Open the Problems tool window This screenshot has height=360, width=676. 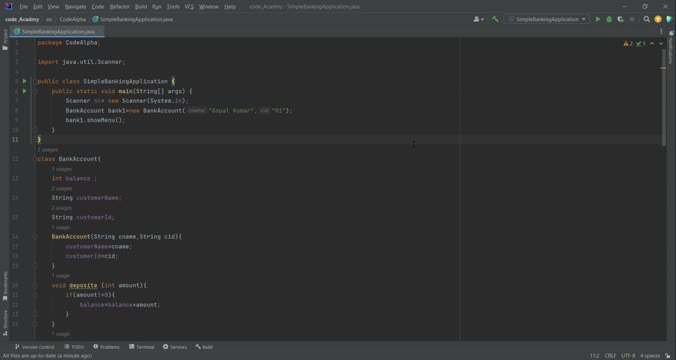point(106,347)
